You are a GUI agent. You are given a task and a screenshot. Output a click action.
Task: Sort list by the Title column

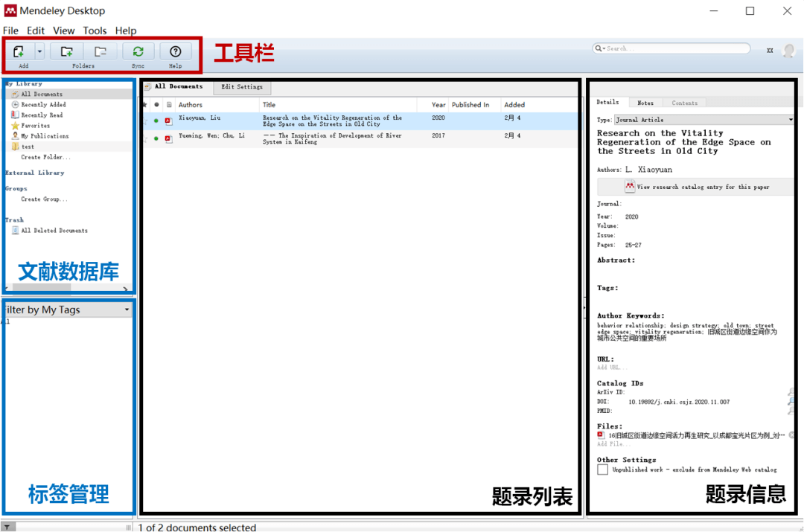click(269, 105)
